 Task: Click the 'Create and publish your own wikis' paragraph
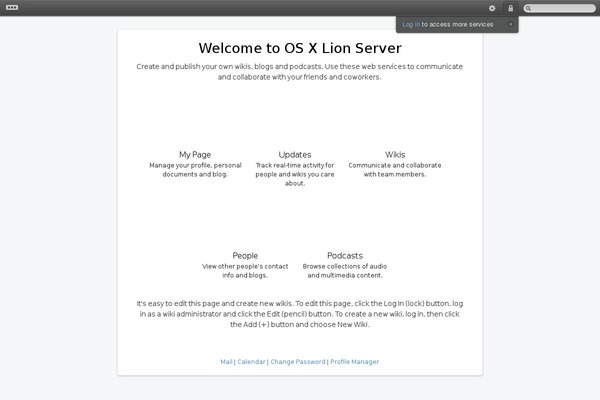(x=300, y=72)
